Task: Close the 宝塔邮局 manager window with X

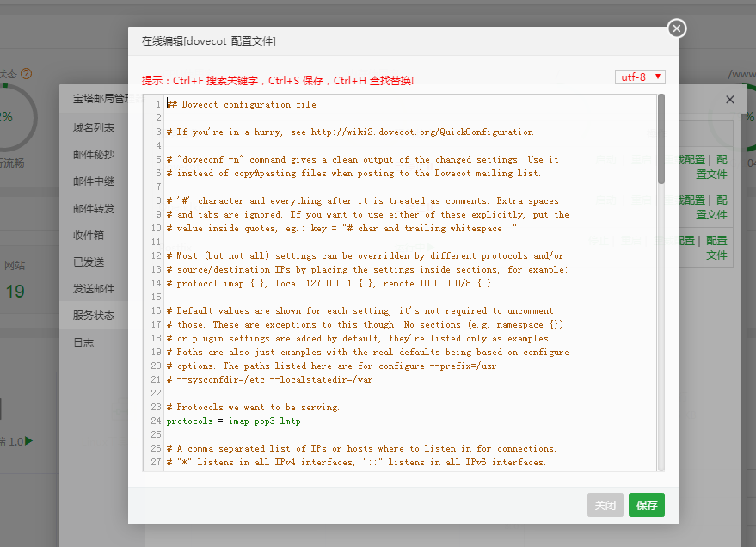Action: (730, 100)
